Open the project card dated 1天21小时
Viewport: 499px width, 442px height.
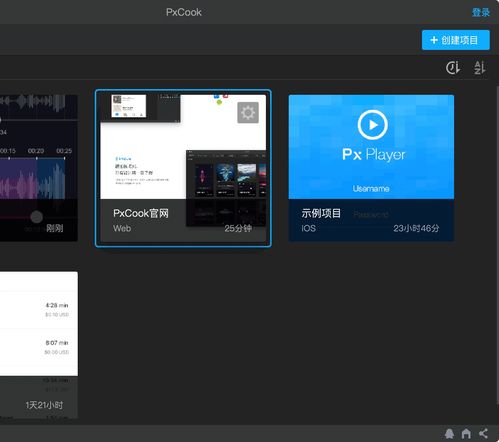39,345
